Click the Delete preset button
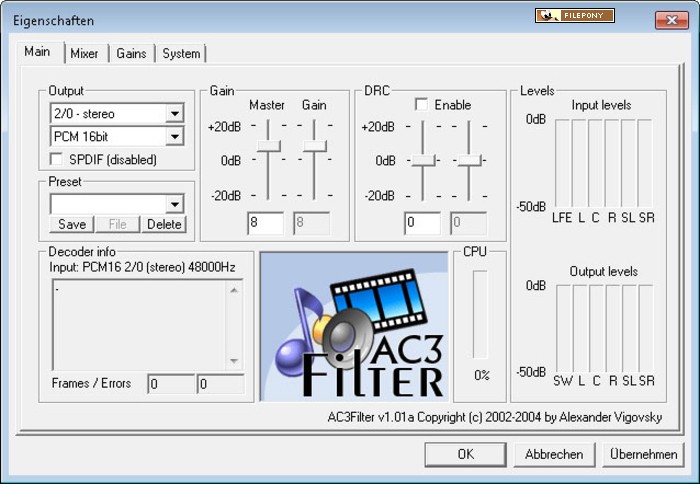The height and width of the screenshot is (484, 700). (x=164, y=224)
